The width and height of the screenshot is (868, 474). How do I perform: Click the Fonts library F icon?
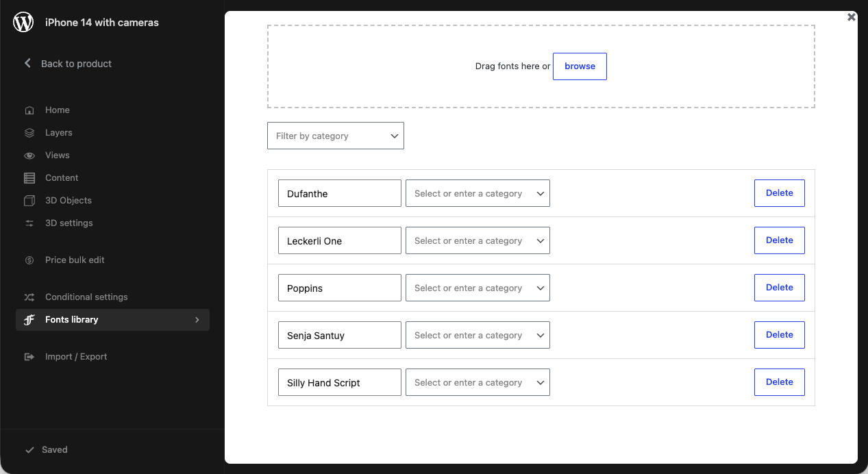pyautogui.click(x=29, y=320)
